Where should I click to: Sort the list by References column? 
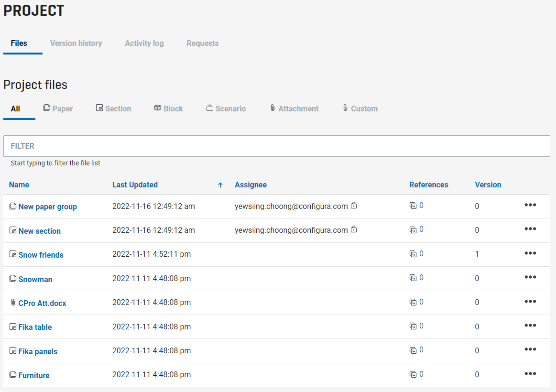(429, 185)
